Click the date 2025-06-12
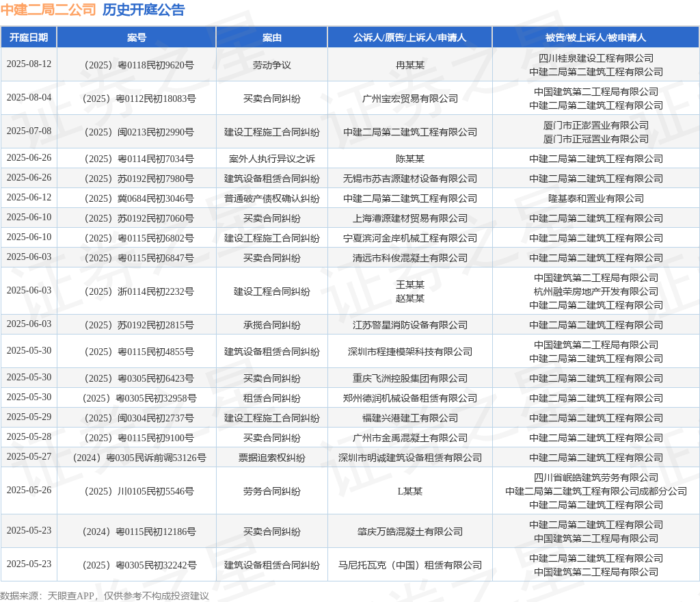Screen dimensions: 700x602 pyautogui.click(x=29, y=198)
